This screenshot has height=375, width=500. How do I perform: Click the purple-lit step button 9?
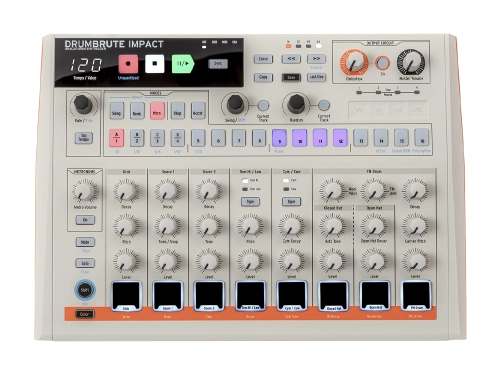click(x=279, y=138)
